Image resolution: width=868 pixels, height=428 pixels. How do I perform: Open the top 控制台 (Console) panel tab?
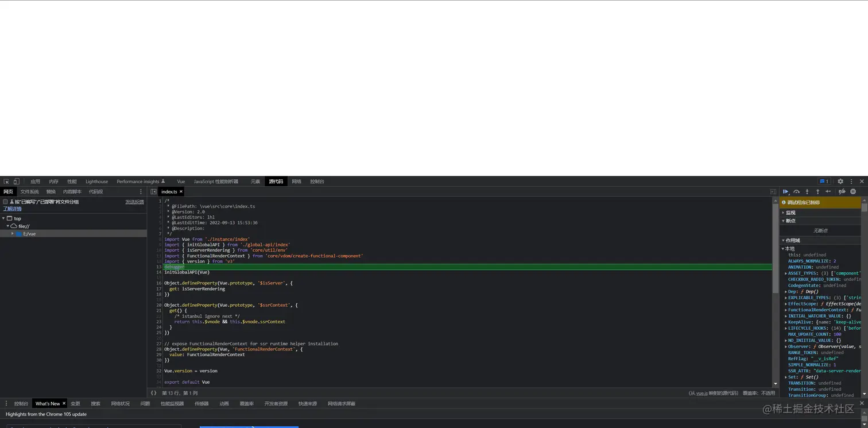317,182
